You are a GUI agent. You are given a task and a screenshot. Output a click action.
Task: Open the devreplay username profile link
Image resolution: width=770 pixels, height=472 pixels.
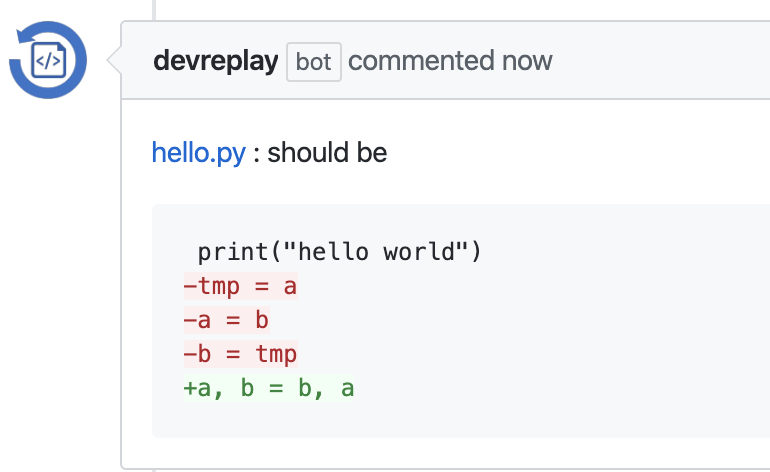[x=215, y=61]
